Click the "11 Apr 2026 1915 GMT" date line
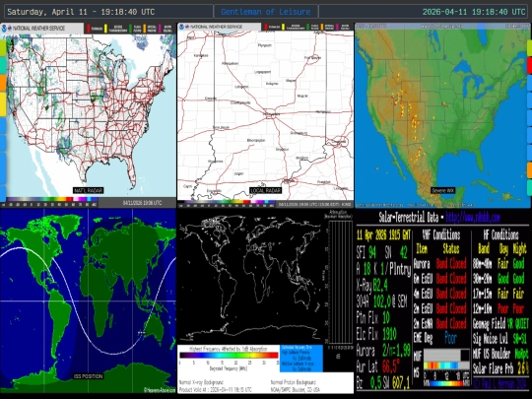The height and width of the screenshot is (399, 532). pyautogui.click(x=383, y=234)
